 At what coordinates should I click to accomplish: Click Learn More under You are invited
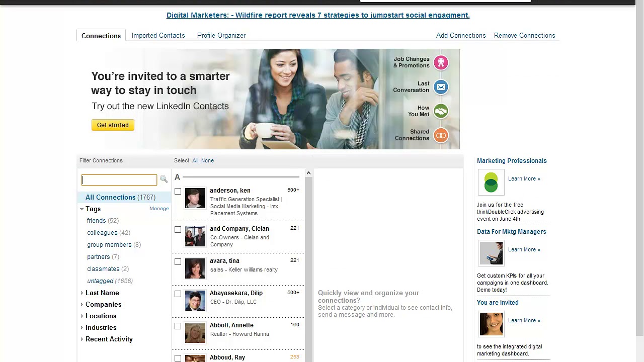[x=524, y=320]
